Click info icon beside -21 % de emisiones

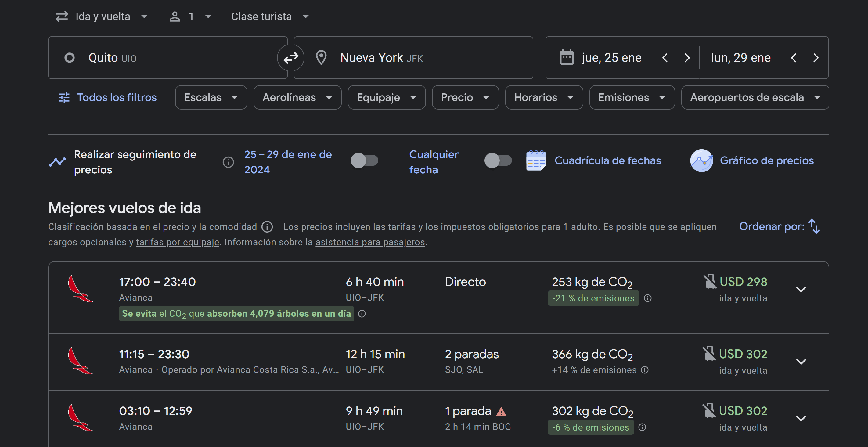[648, 298]
